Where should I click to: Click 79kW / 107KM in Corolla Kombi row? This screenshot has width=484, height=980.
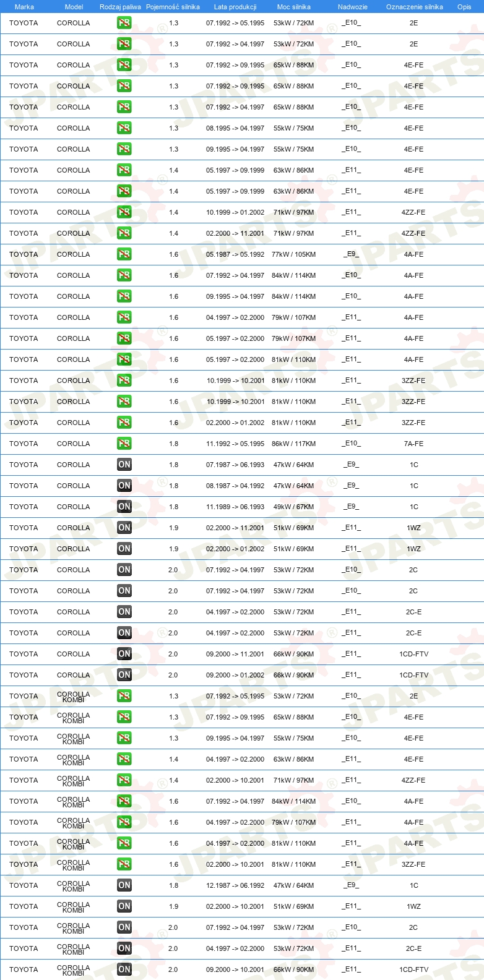click(x=293, y=822)
